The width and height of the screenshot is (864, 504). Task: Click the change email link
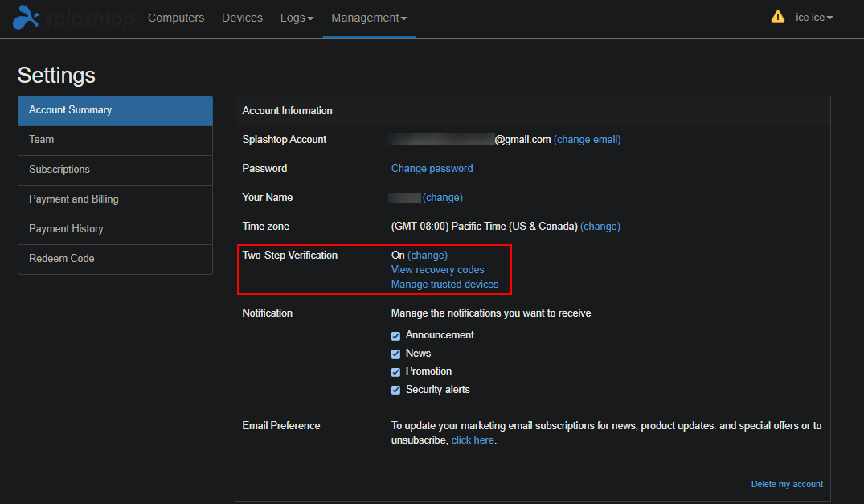coord(587,140)
